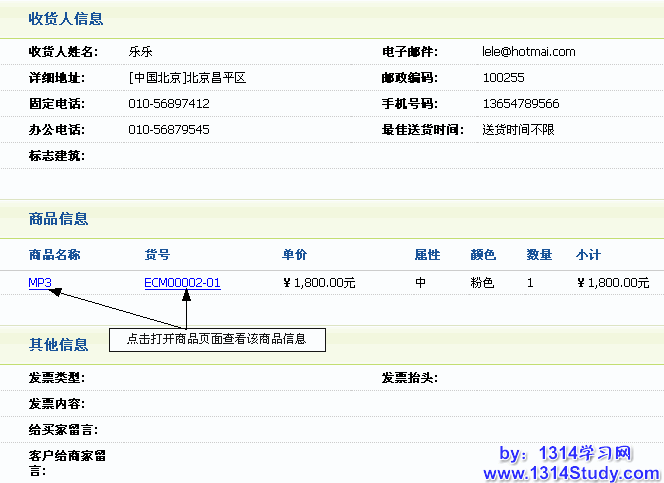This screenshot has height=483, width=664.
Task: Click the 收货人信息 section header
Action: tap(65, 19)
